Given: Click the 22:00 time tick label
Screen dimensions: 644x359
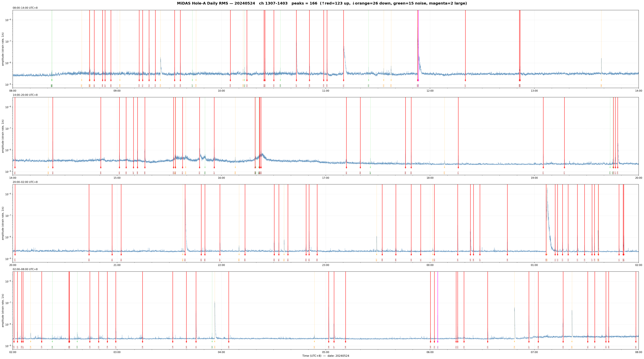Looking at the screenshot, I should (x=221, y=265).
